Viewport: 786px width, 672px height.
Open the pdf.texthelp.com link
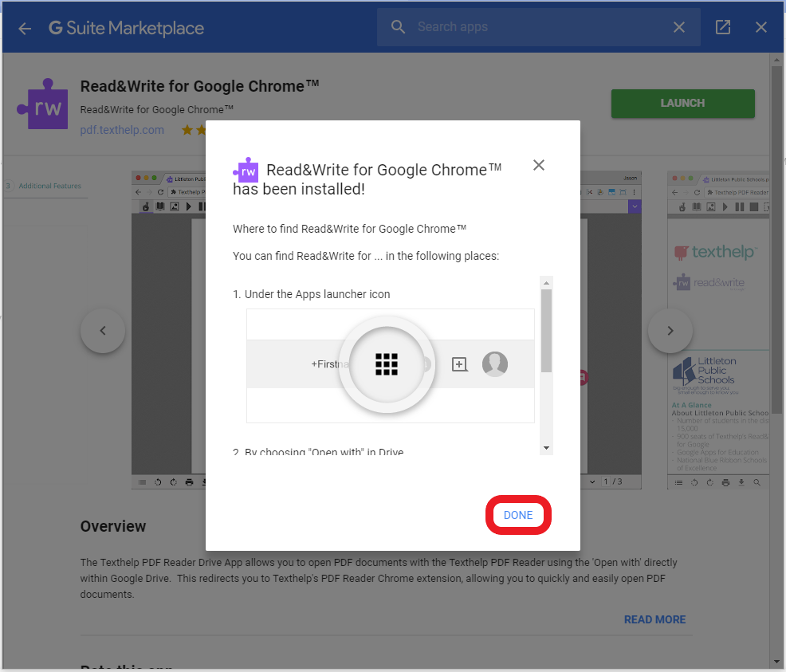click(122, 130)
